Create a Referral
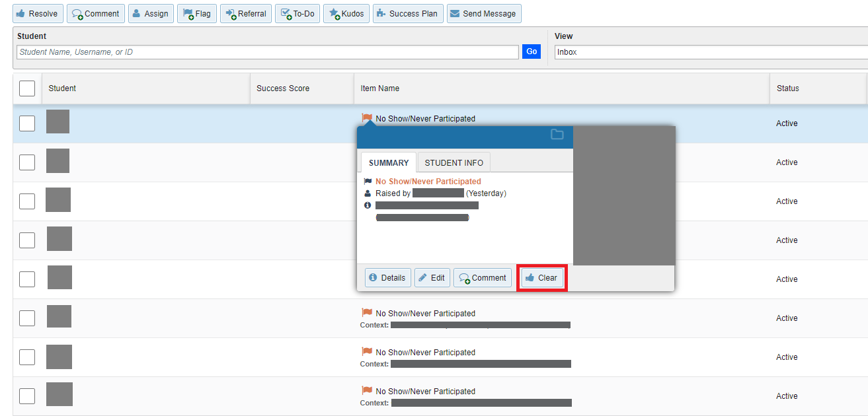This screenshot has height=416, width=868. 246,13
